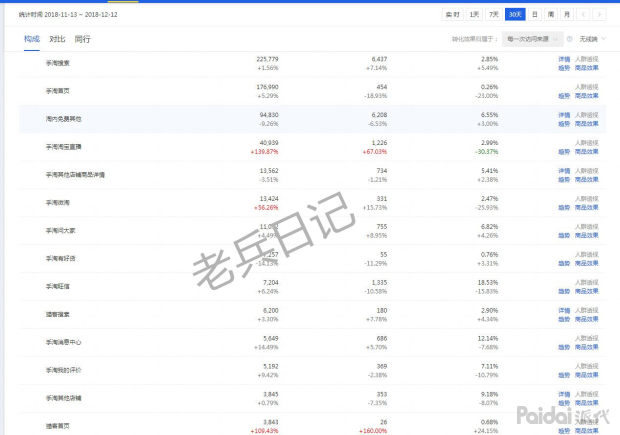
Task: Click 商品效果 link in 猫客搜索 row
Action: pos(586,319)
